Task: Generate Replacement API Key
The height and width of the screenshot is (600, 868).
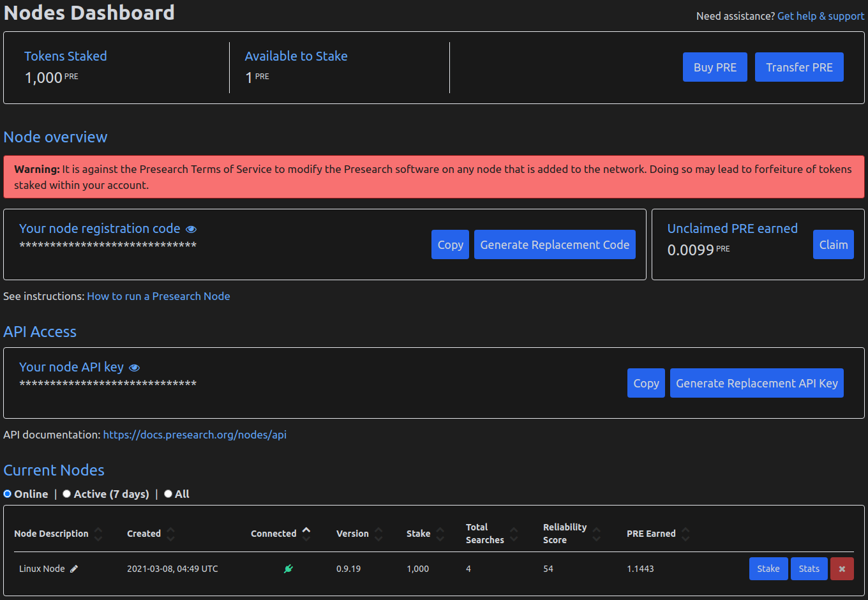Action: [x=757, y=383]
